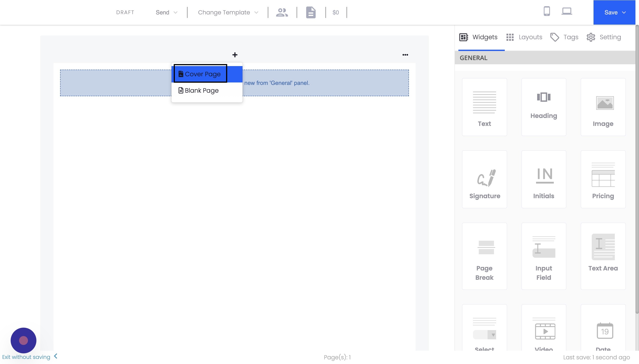Screen dimensions: 639x364
Task: Switch to desktop laptop preview
Action: tap(566, 11)
